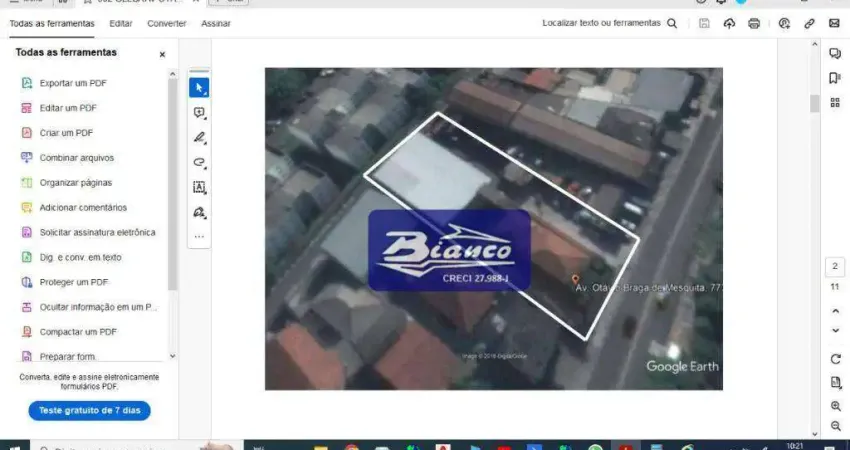Send file by email icon
The image size is (850, 450).
click(834, 23)
